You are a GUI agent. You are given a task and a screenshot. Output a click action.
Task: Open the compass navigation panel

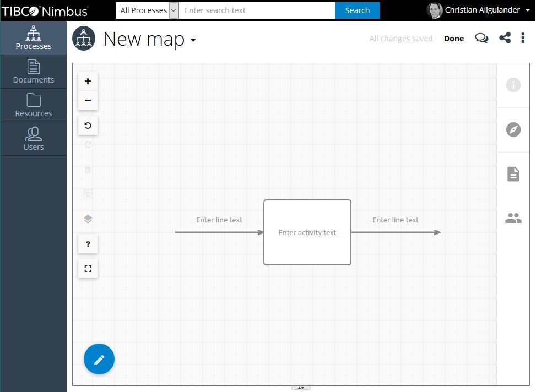click(x=513, y=129)
